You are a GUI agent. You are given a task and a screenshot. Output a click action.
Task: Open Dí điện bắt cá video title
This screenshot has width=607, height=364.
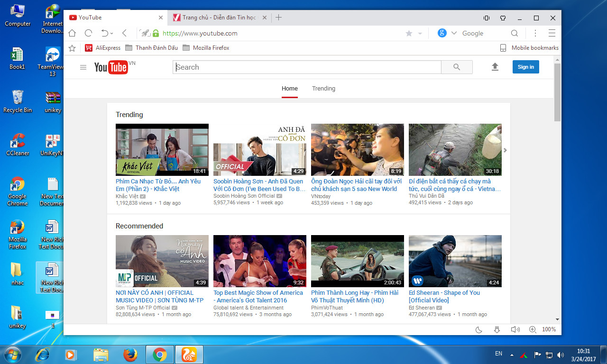click(455, 185)
